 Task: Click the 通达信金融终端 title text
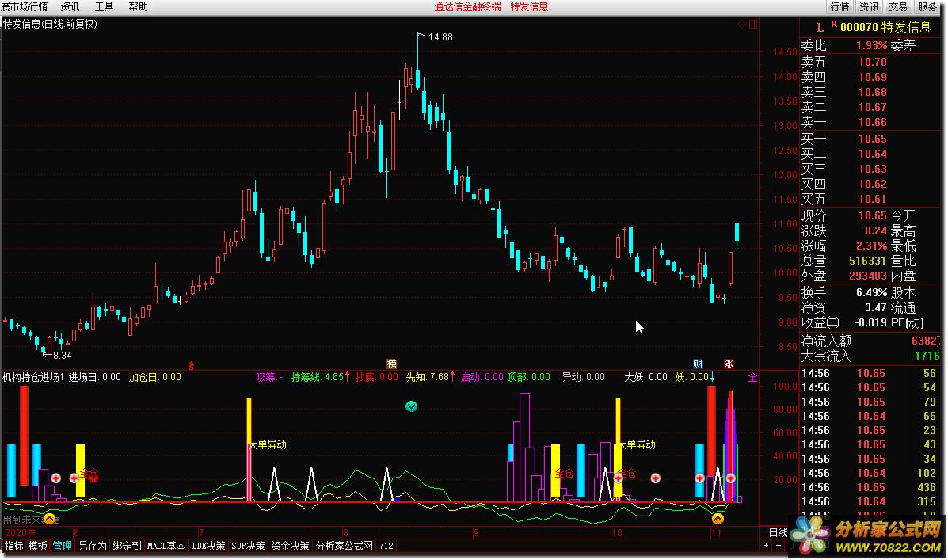click(x=467, y=6)
